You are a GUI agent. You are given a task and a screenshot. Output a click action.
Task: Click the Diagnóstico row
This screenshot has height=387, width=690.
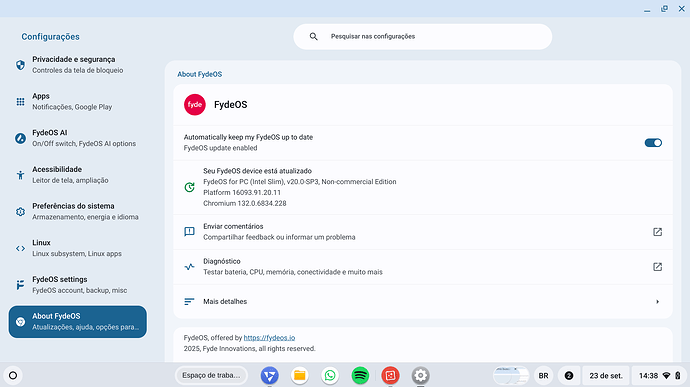pos(423,267)
